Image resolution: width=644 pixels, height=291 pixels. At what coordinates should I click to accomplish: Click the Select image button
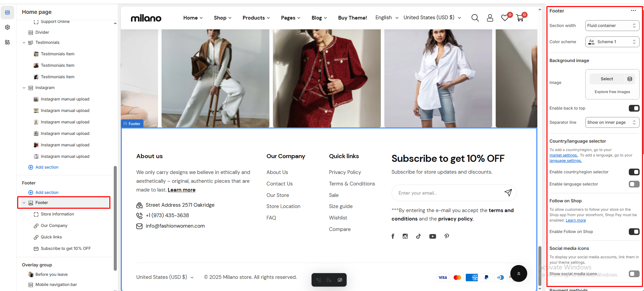[x=607, y=79]
